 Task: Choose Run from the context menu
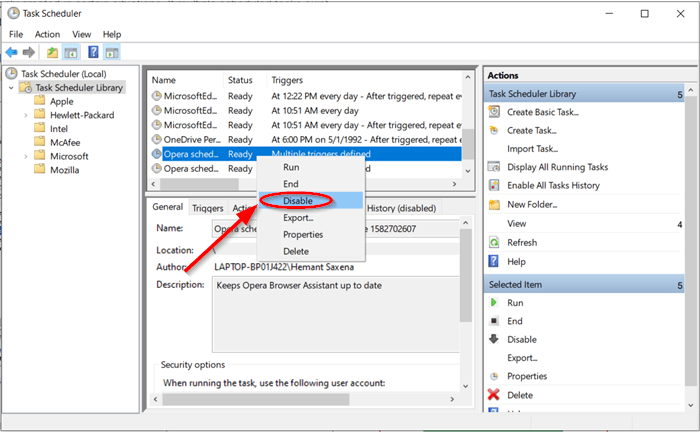click(x=311, y=167)
